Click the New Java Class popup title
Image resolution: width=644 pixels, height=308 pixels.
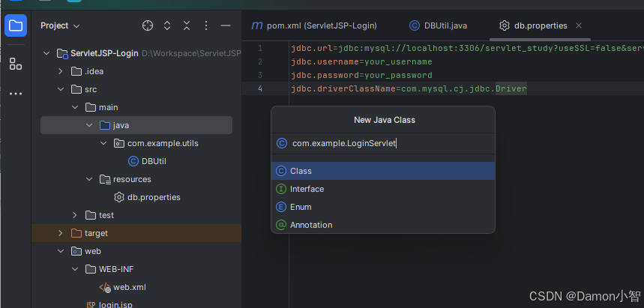(385, 120)
